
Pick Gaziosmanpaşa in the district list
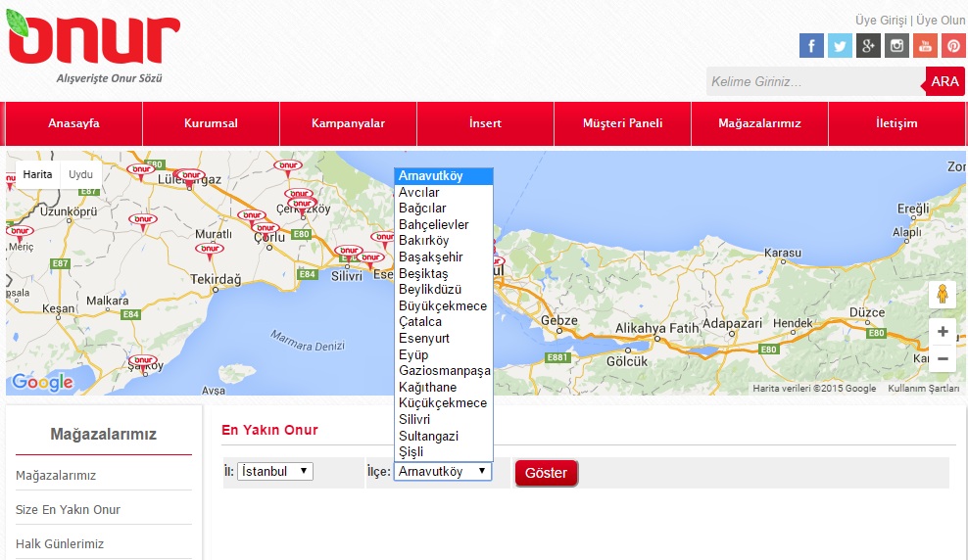tap(443, 371)
